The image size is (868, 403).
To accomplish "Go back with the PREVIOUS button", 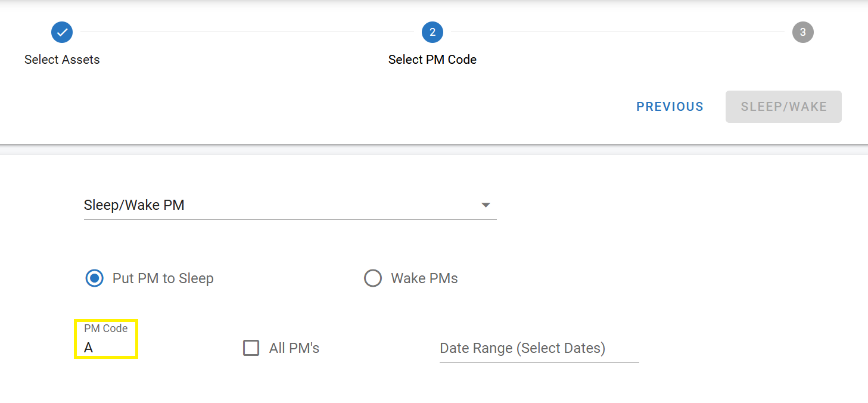I will click(x=670, y=107).
